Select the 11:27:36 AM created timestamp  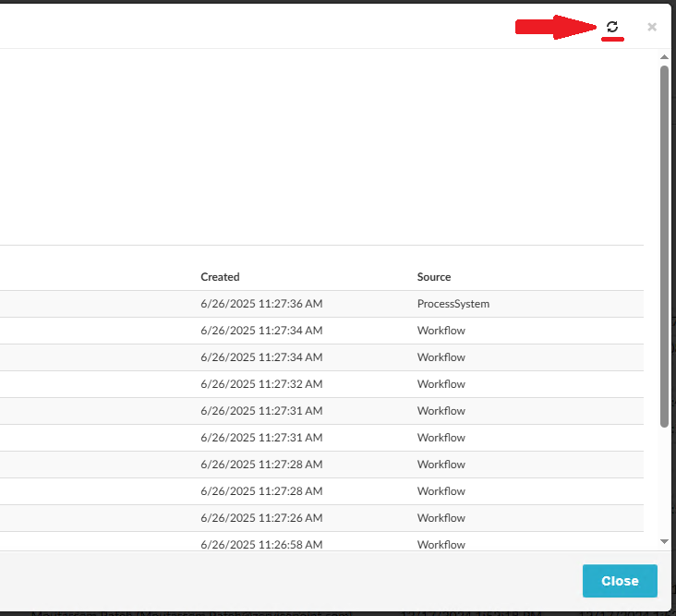click(x=261, y=304)
